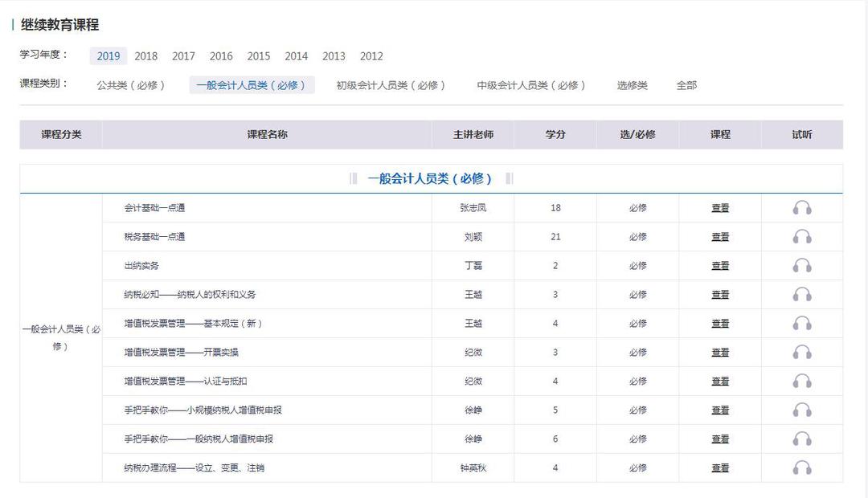The image size is (868, 498).
Task: Click course name 纳税办理流程——设立、变更、注销
Action: click(194, 467)
